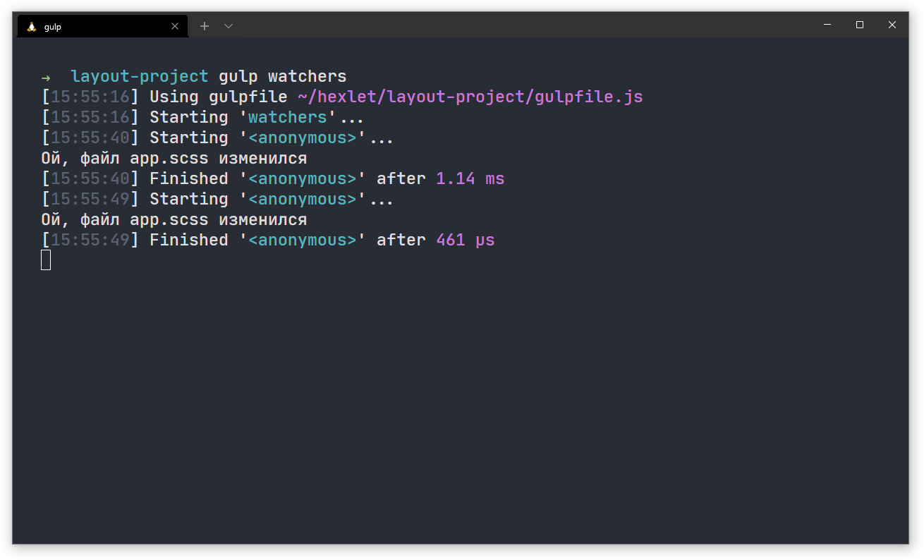Click the timestamp on the 'Using gulpfile' line
This screenshot has width=924, height=560.
click(x=90, y=97)
